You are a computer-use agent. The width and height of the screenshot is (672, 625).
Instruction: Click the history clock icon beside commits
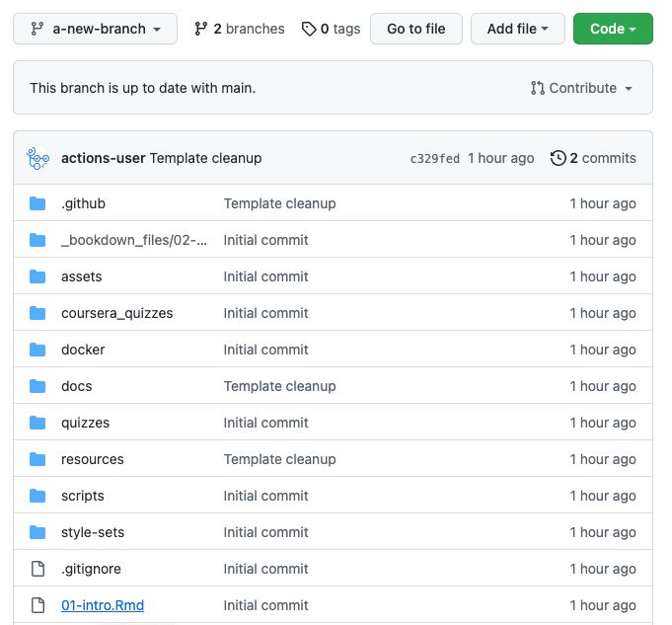point(558,158)
